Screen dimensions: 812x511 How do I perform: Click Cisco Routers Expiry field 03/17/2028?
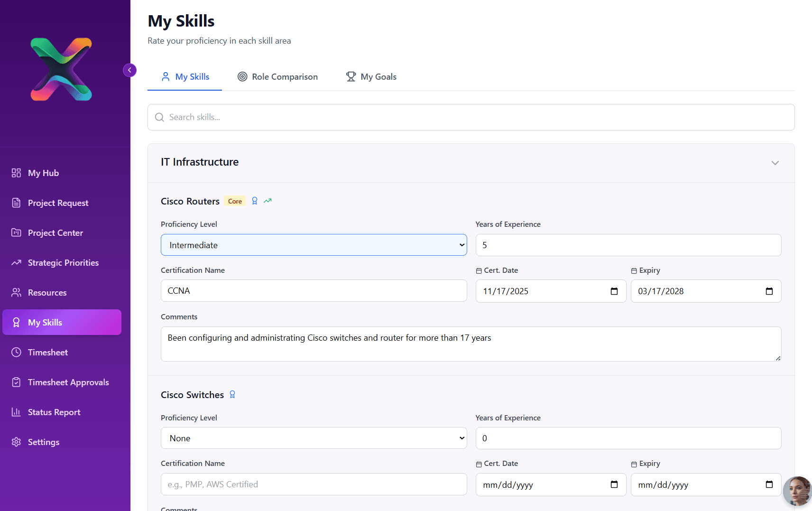[706, 291]
